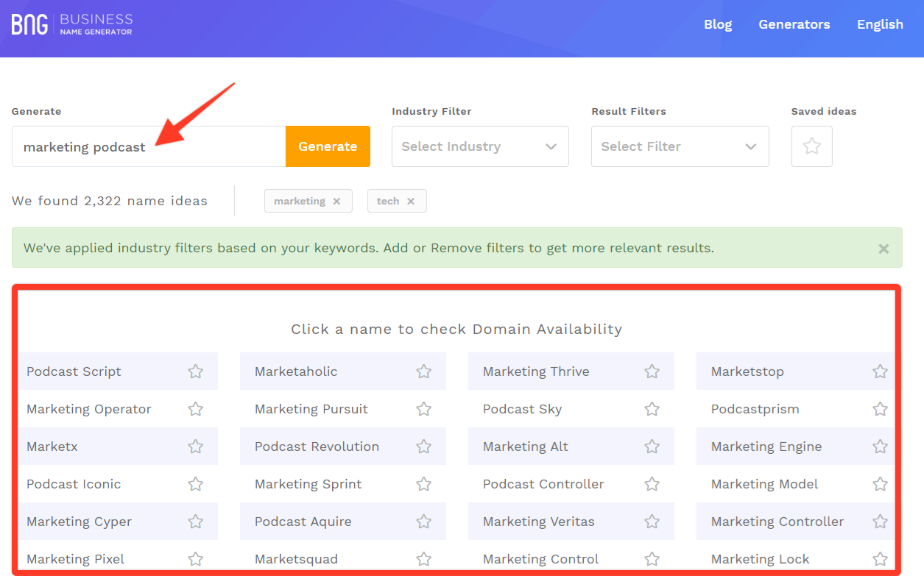
Task: Star the Podcast Script name
Action: [195, 371]
